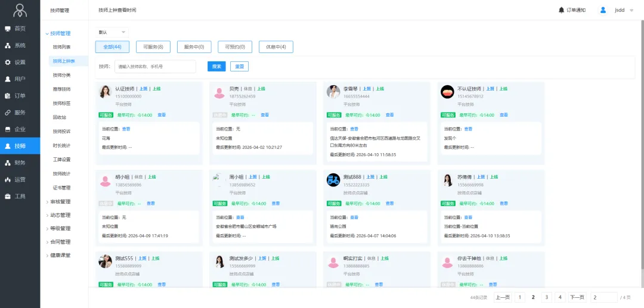Screen dimensions: 644x308
Task: Click the blue 搜索 search button
Action: 216,67
